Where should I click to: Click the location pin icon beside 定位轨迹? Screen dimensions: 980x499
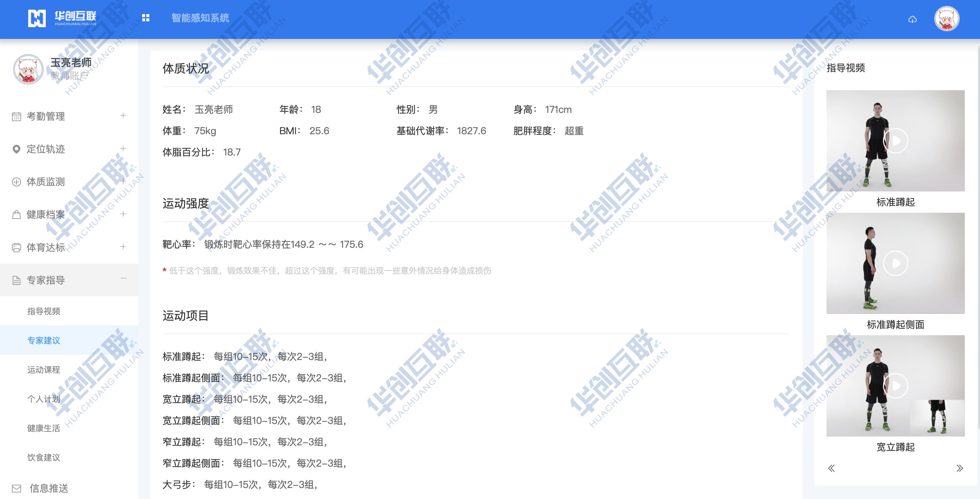click(x=17, y=149)
